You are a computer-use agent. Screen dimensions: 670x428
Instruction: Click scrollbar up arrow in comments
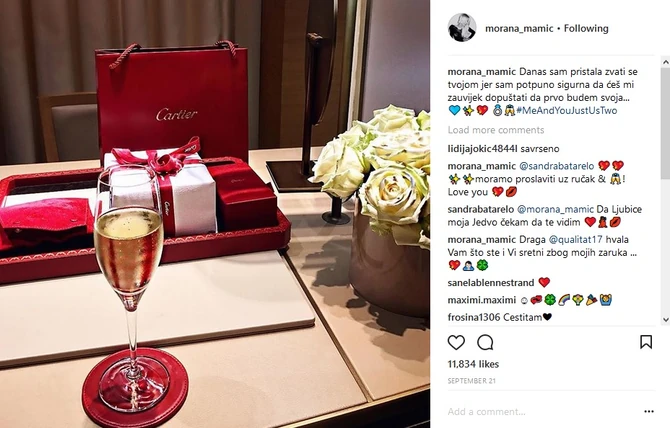[x=665, y=62]
